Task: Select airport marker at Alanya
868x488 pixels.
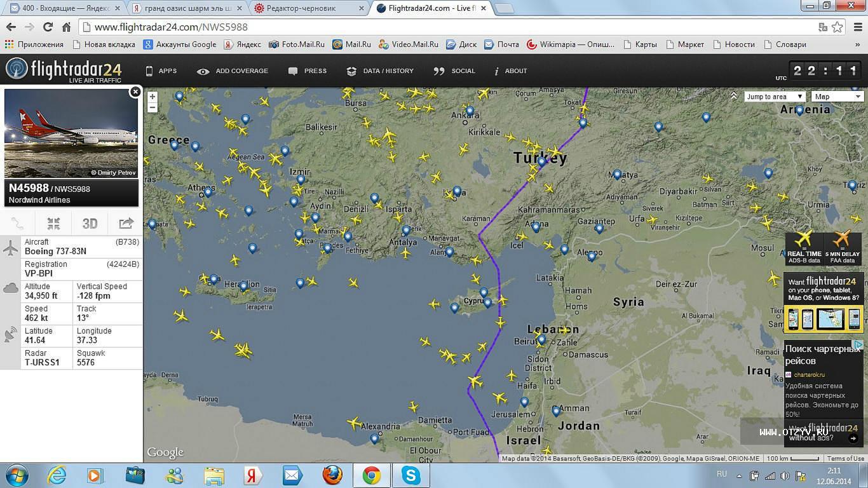Action: point(449,252)
